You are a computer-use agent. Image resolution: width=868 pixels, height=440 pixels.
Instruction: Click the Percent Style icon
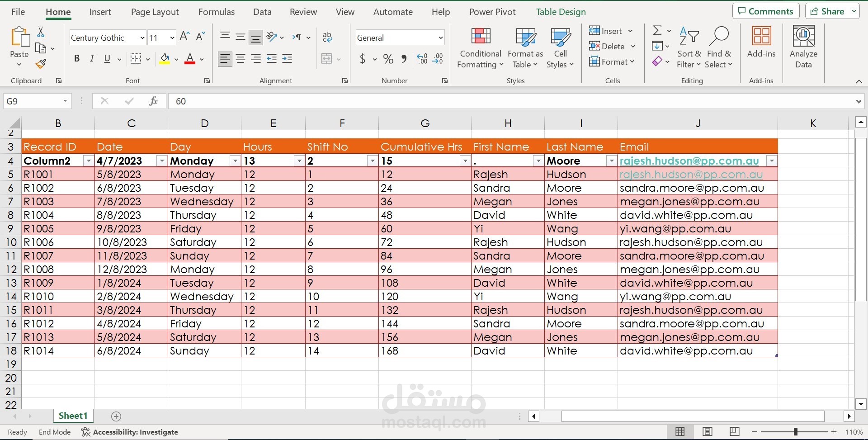tap(388, 59)
